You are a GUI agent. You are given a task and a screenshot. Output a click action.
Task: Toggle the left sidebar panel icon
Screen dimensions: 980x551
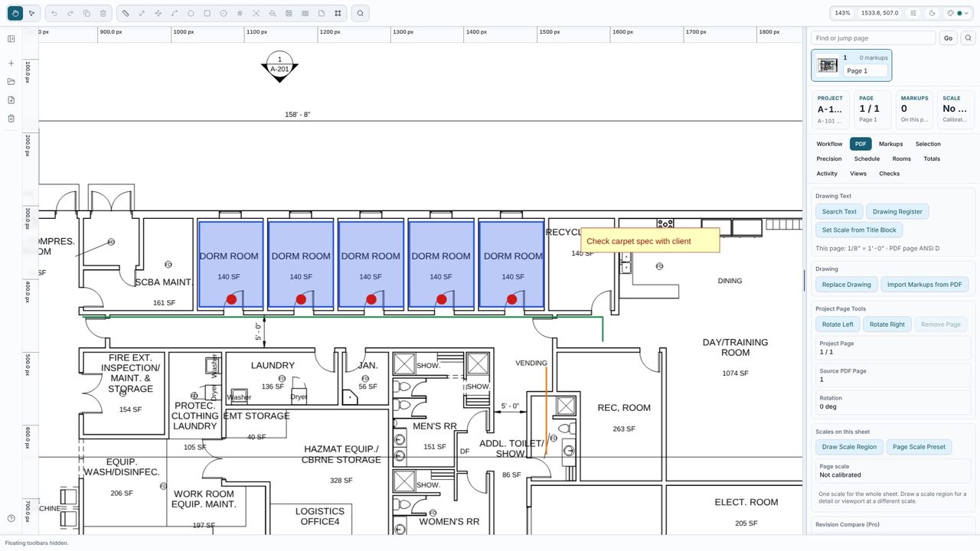(11, 38)
